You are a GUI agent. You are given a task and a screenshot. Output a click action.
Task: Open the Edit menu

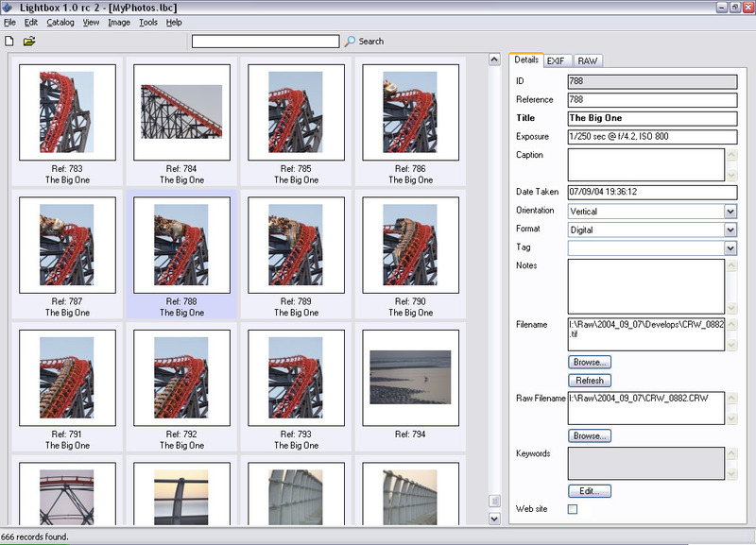(31, 22)
